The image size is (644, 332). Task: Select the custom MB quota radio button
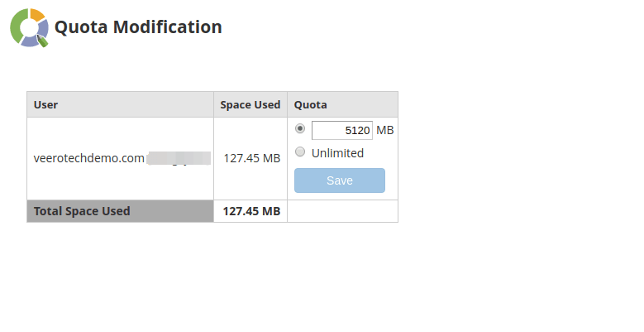coord(300,129)
